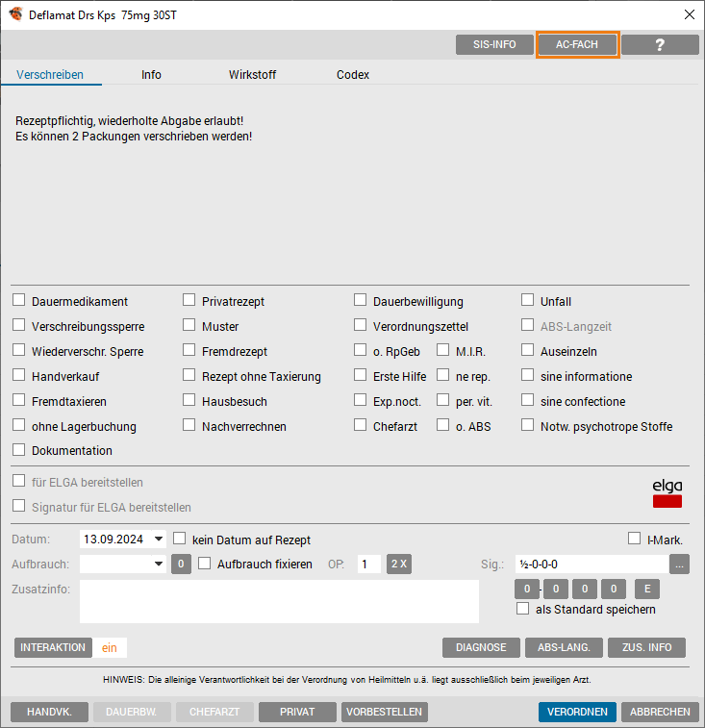Viewport: 705px width, 728px height.
Task: Open AC-FACH information
Action: click(x=577, y=44)
